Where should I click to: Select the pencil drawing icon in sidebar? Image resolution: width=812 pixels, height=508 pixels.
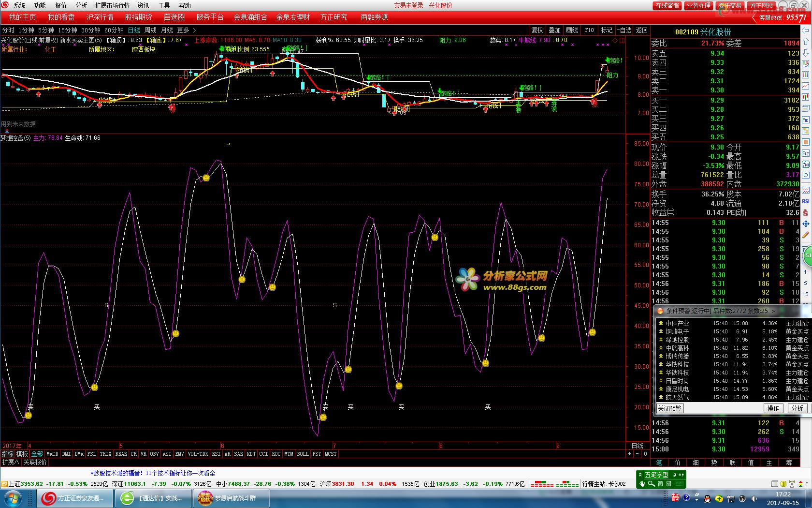pyautogui.click(x=806, y=235)
